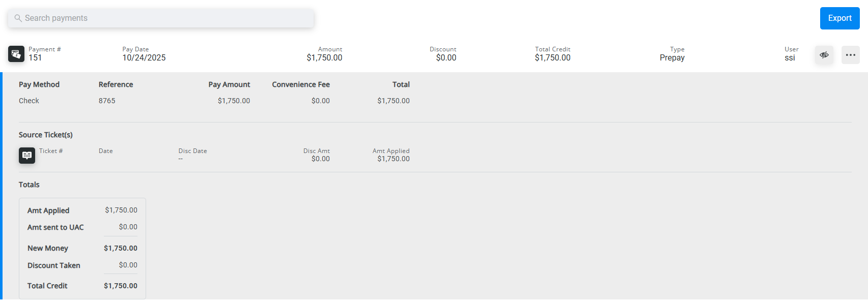Viewport: 868px width, 303px height.
Task: Click the payment cash icon for payment 151
Action: coord(16,54)
